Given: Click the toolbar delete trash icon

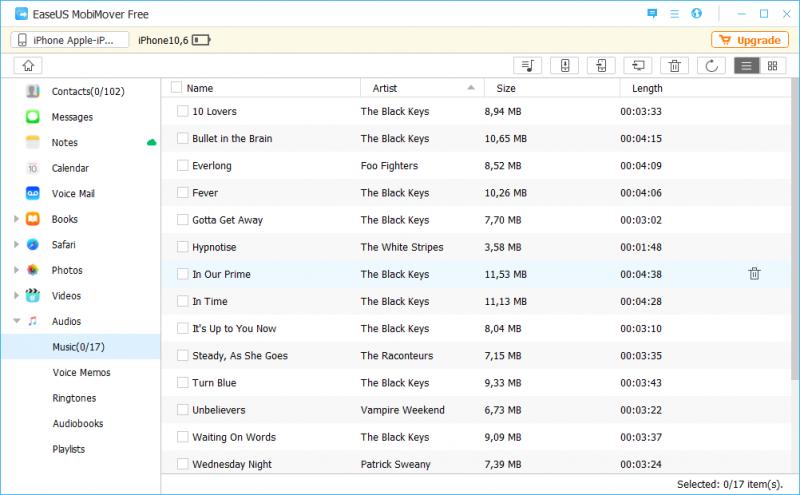Looking at the screenshot, I should click(x=674, y=65).
